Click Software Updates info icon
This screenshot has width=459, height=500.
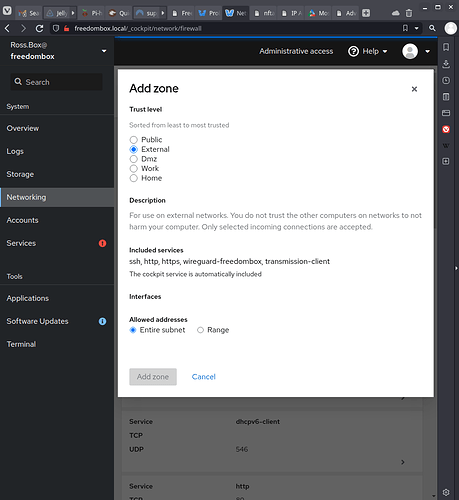pos(102,321)
